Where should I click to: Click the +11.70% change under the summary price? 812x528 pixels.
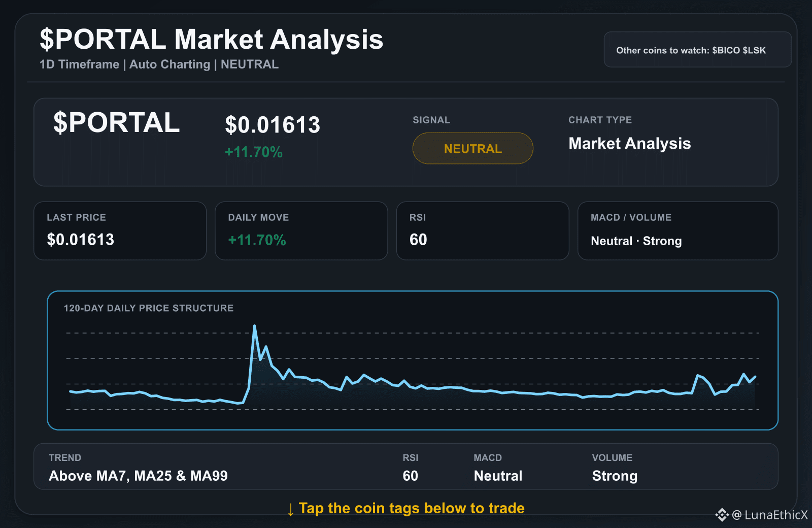click(x=254, y=152)
